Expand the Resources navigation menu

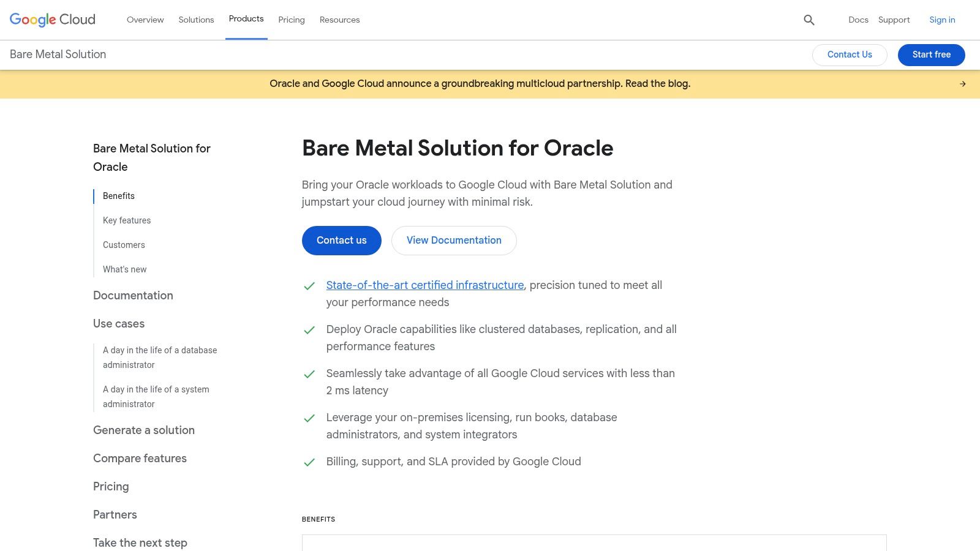[339, 20]
